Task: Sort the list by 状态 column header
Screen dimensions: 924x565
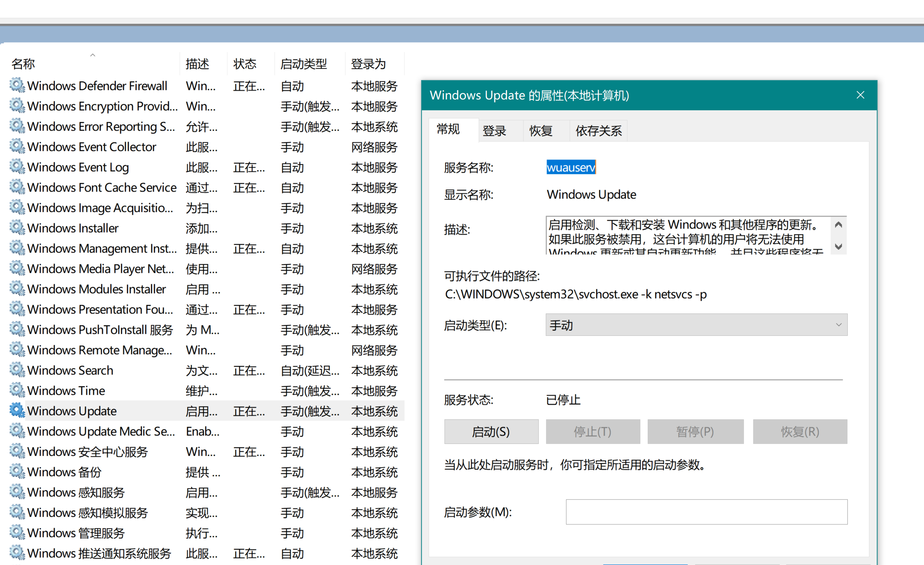Action: coord(251,63)
